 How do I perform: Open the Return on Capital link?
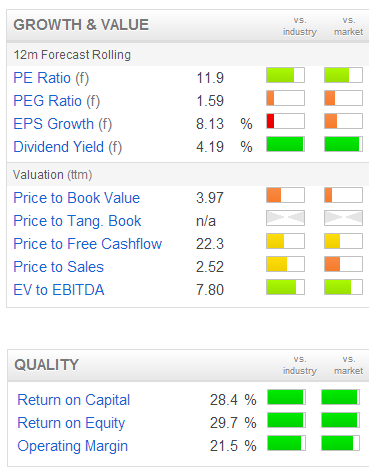pos(74,400)
